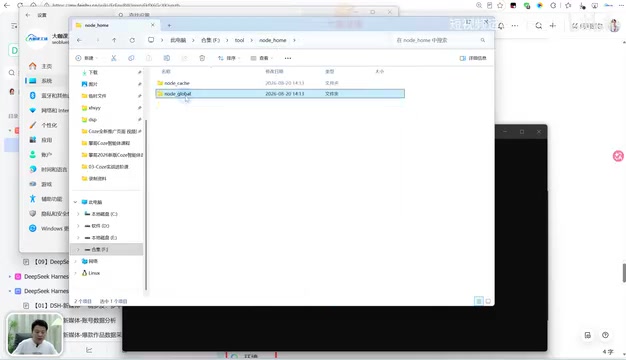The image size is (626, 360).
Task: Collapse the This PC tree node
Action: [x=75, y=202]
